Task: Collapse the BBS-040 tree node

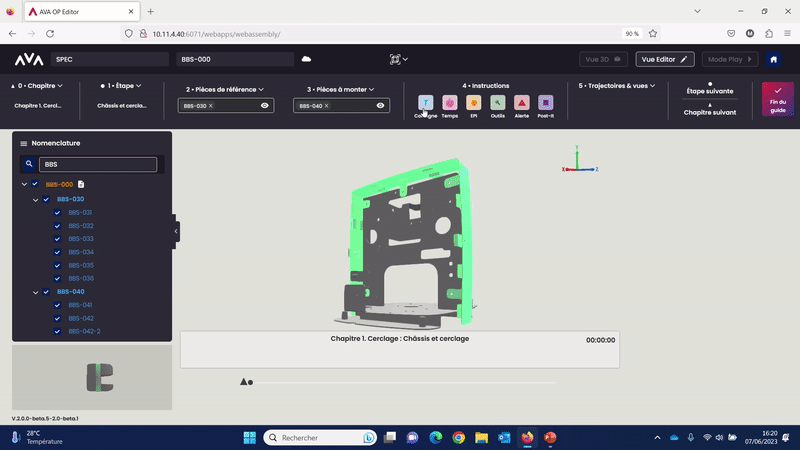Action: point(35,292)
